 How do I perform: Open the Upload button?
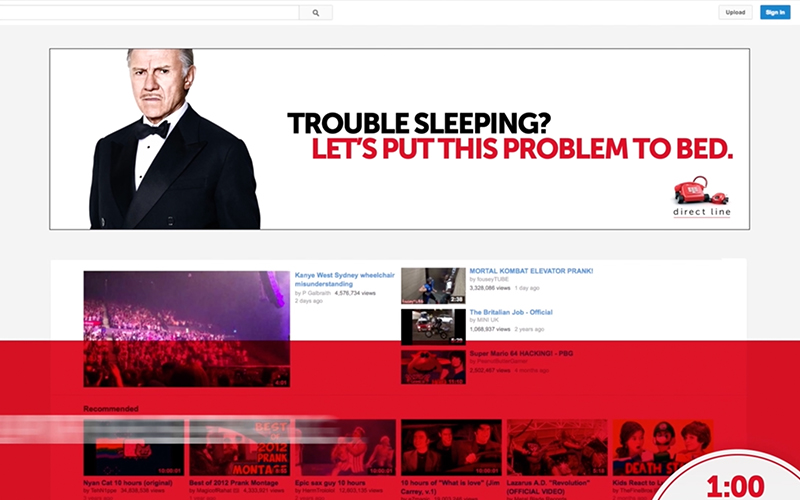tap(735, 12)
